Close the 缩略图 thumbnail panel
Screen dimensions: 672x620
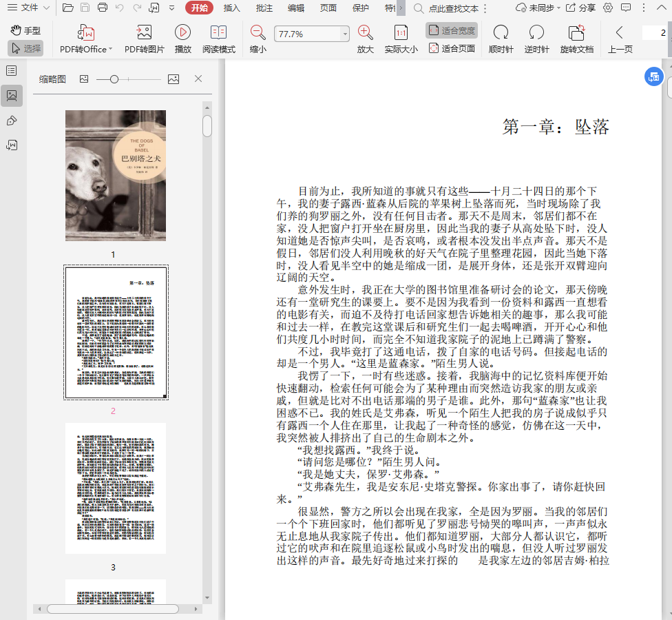(198, 79)
